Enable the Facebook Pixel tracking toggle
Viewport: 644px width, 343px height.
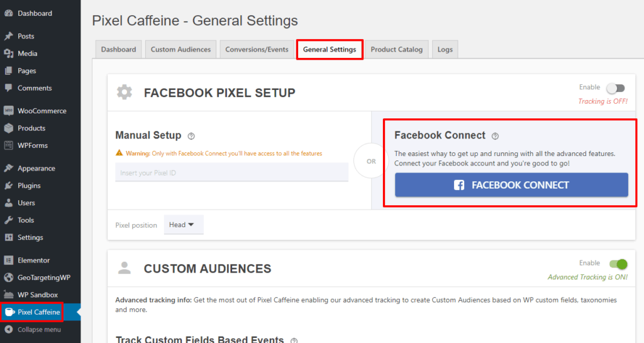click(x=616, y=88)
